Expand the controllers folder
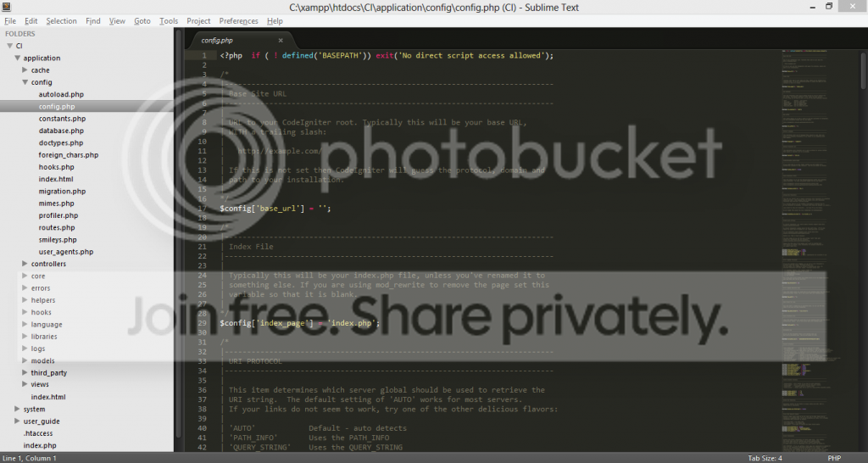 [x=25, y=264]
